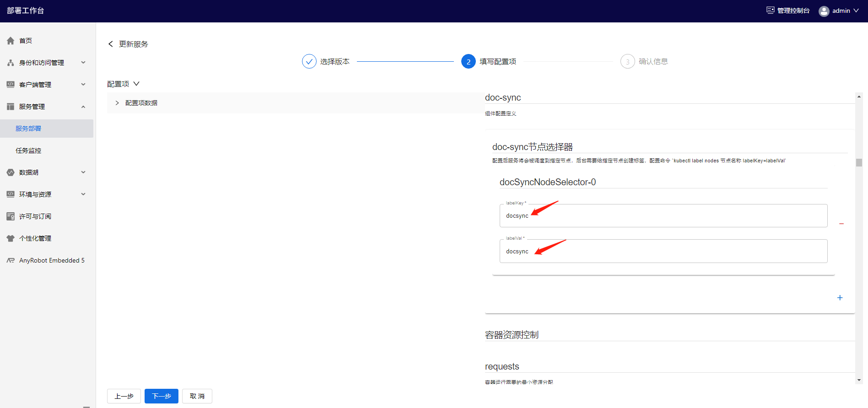Click the identity and access management icon
868x408 pixels.
click(x=11, y=63)
